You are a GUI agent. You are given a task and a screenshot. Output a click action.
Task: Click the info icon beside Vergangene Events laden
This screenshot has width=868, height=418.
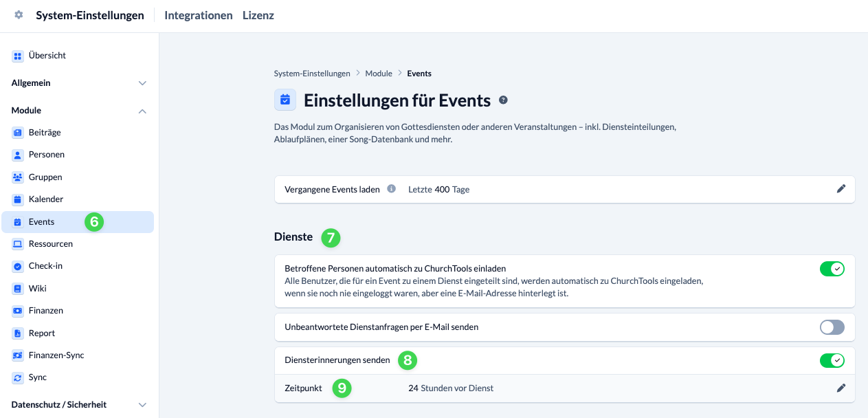[x=392, y=189]
